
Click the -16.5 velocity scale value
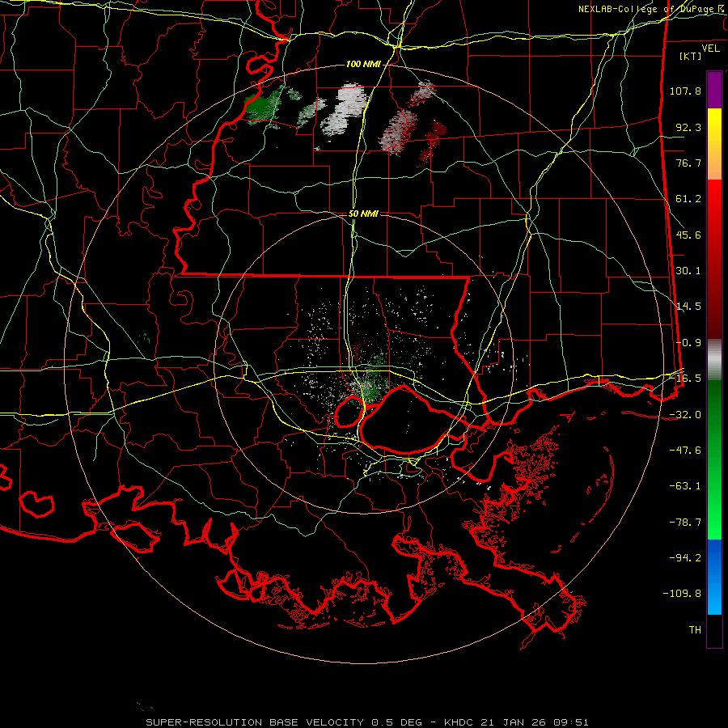click(x=687, y=379)
